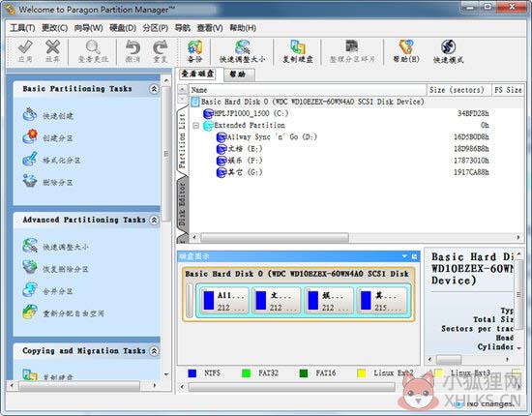Viewport: 532px width, 416px height.
Task: Click the left task pane down scroll arrow
Action: 166,374
